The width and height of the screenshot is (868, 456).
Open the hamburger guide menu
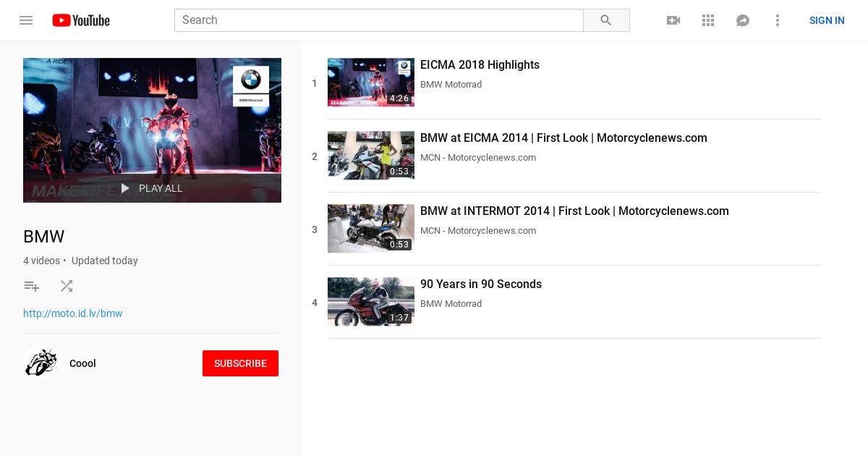point(26,20)
